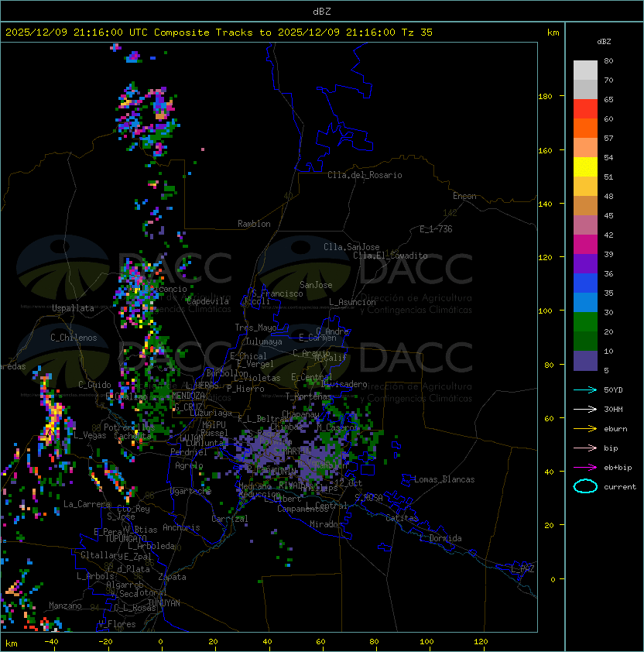The height and width of the screenshot is (652, 644).
Task: Click the cyan 'current' ellipse in legend
Action: [585, 486]
